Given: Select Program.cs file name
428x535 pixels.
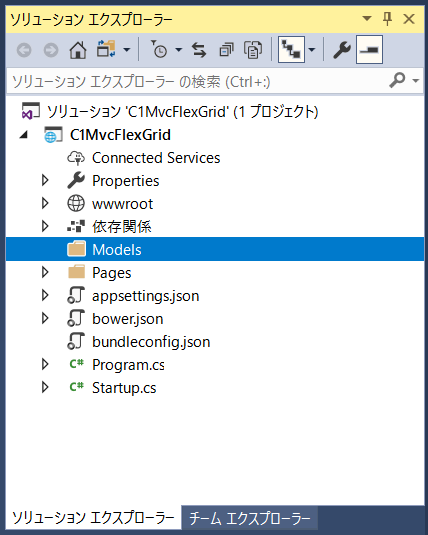Looking at the screenshot, I should pos(128,365).
